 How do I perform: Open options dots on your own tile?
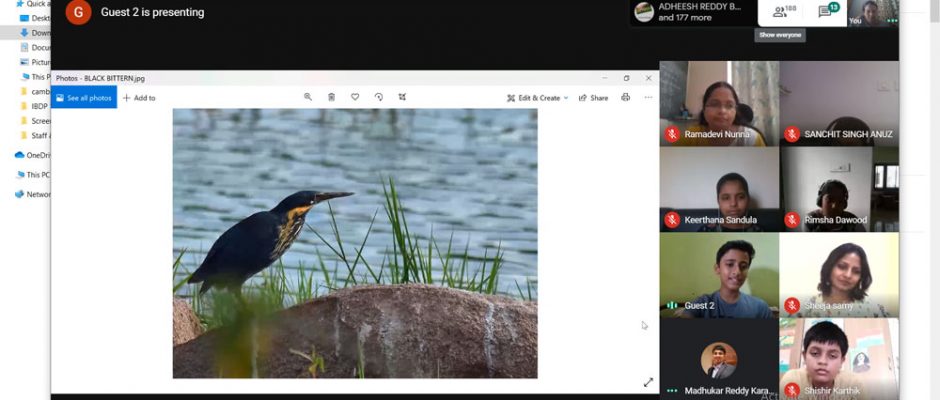(x=892, y=20)
